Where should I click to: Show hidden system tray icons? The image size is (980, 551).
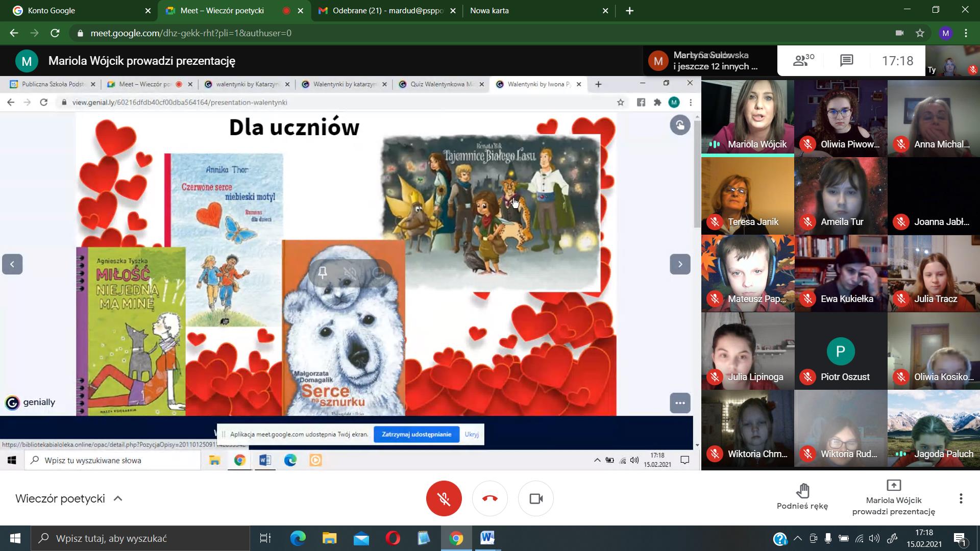pos(798,538)
